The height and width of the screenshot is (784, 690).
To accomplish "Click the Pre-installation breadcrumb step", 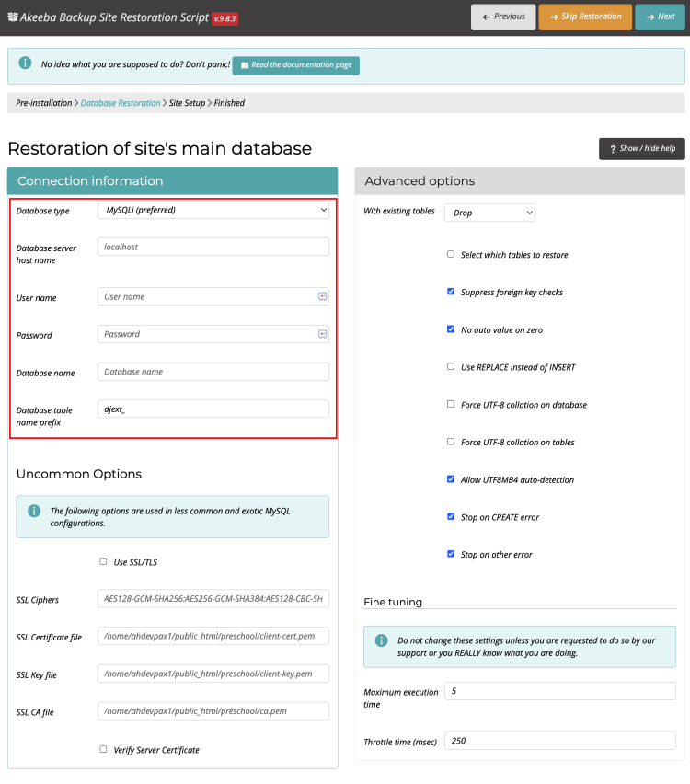I will 44,103.
